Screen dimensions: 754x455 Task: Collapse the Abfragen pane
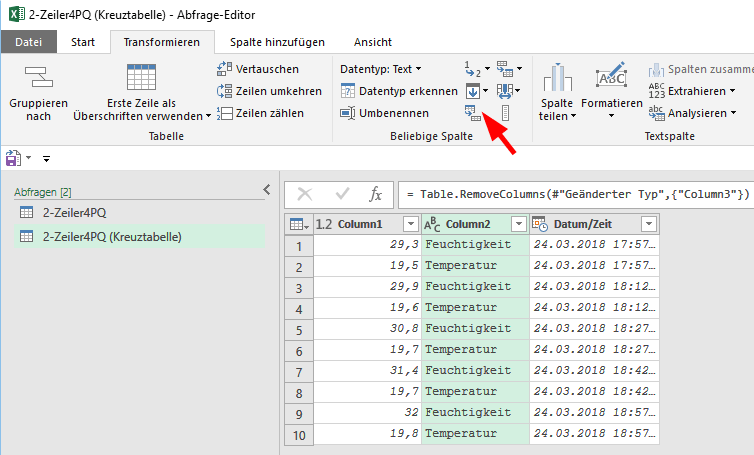(x=267, y=190)
